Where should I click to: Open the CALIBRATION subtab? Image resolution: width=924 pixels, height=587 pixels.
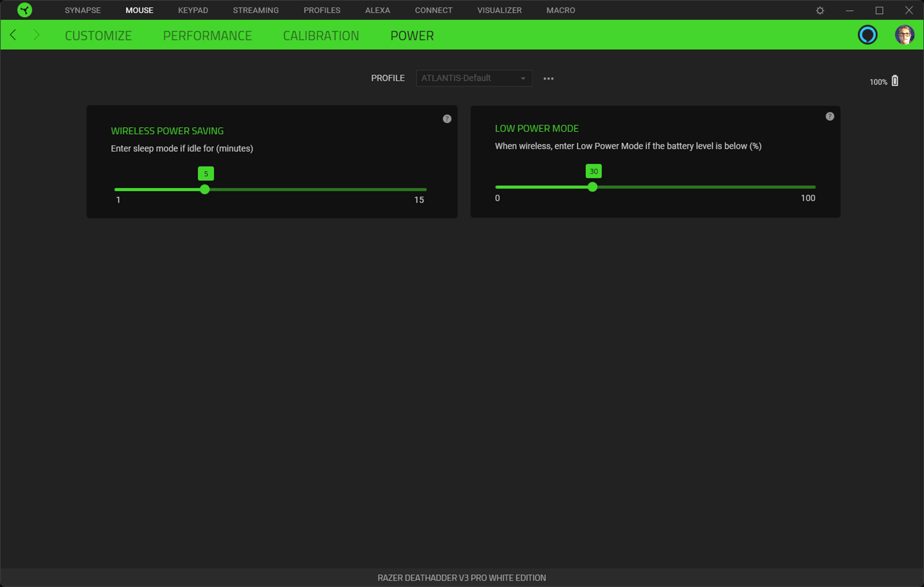(x=321, y=36)
